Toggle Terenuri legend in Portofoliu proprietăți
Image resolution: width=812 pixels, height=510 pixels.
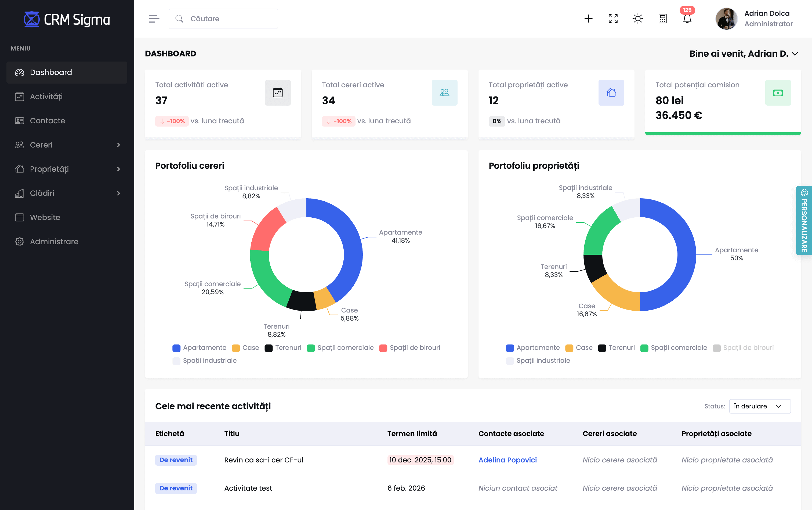coord(616,348)
